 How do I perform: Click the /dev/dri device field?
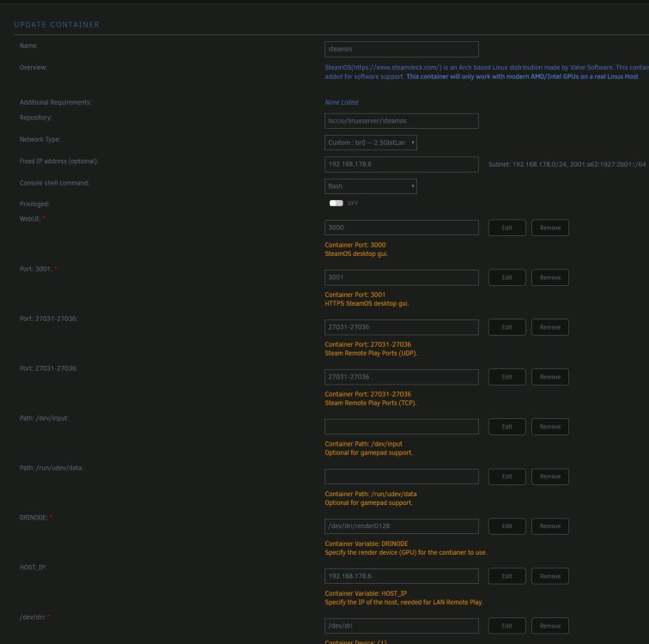click(x=402, y=626)
